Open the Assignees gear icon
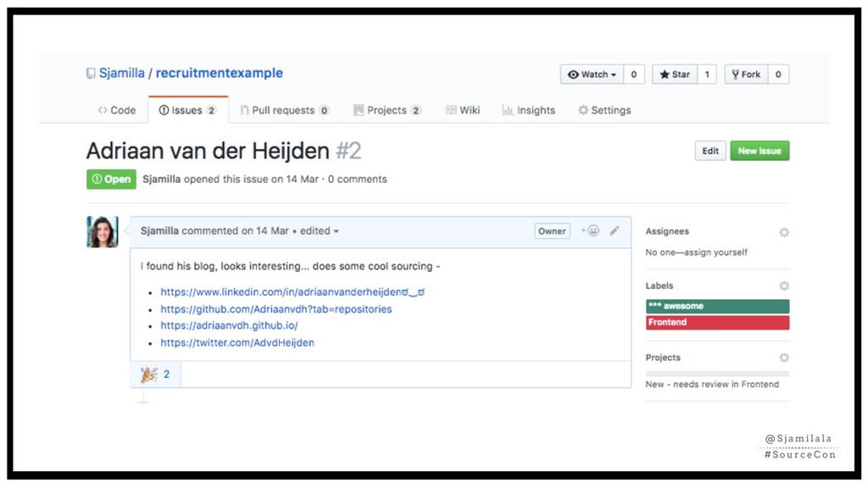Screen dimensions: 868x488 [x=784, y=232]
